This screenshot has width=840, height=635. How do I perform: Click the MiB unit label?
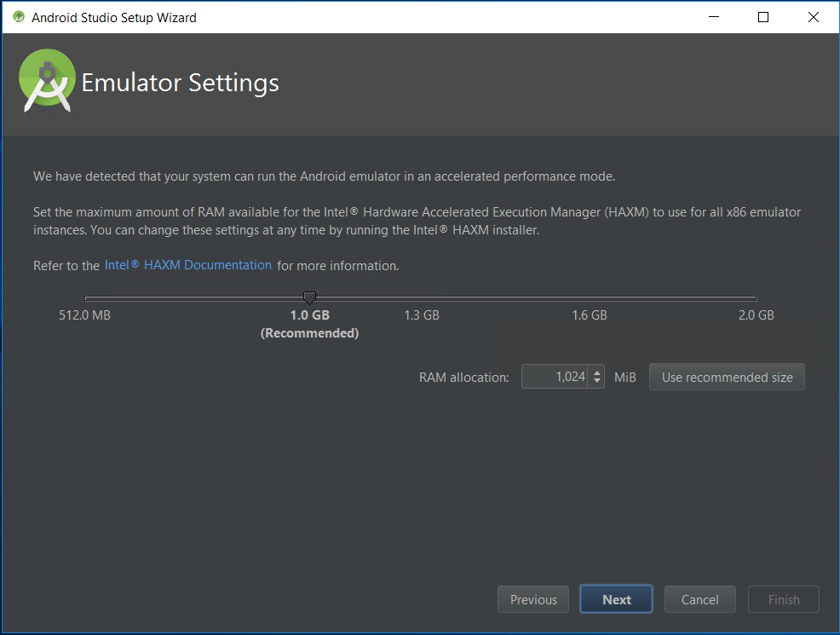pyautogui.click(x=624, y=378)
